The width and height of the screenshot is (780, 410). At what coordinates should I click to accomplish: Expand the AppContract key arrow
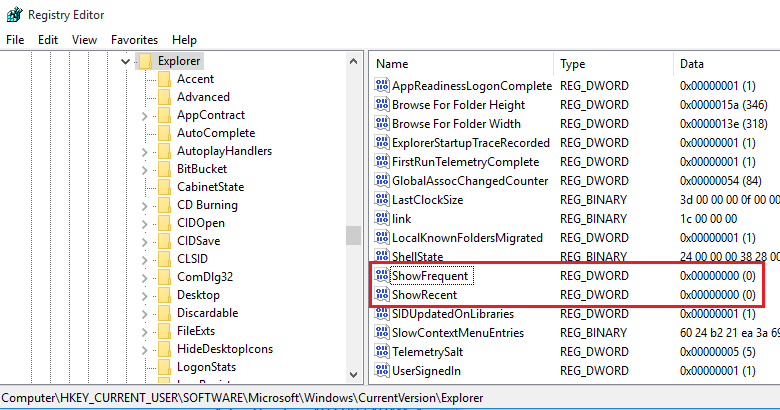click(x=144, y=116)
